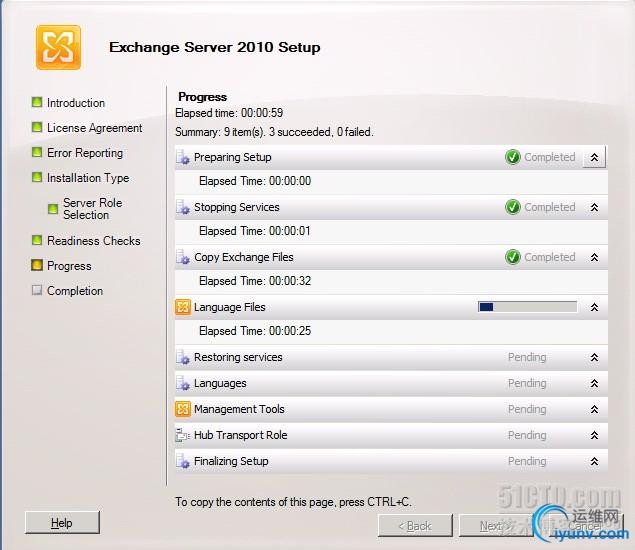635x550 pixels.
Task: Click the Preparing Setup row title
Action: (x=232, y=157)
